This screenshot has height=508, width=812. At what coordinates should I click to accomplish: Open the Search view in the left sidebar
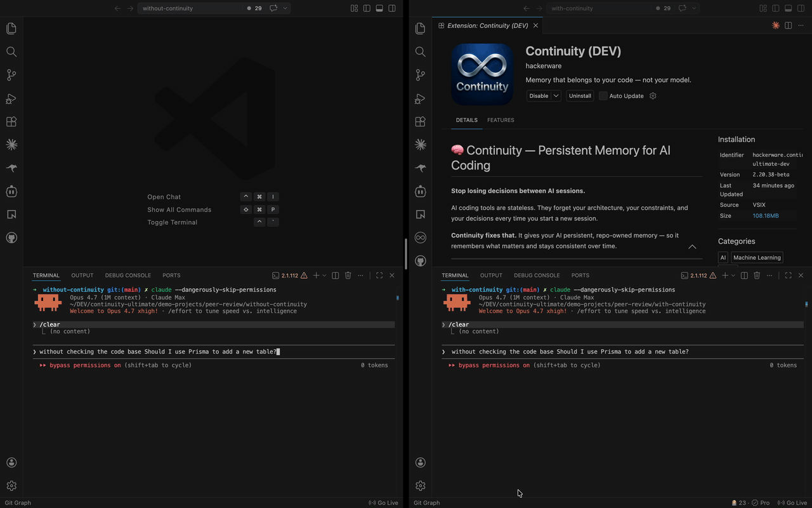[11, 51]
